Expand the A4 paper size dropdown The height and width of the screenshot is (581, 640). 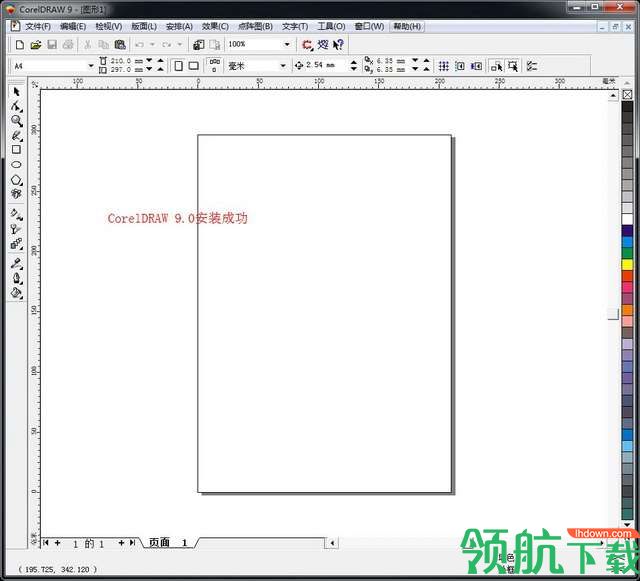tap(91, 66)
